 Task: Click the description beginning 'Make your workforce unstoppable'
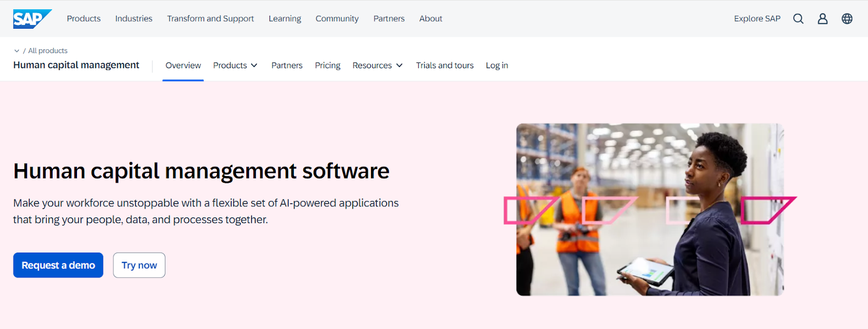click(x=206, y=211)
